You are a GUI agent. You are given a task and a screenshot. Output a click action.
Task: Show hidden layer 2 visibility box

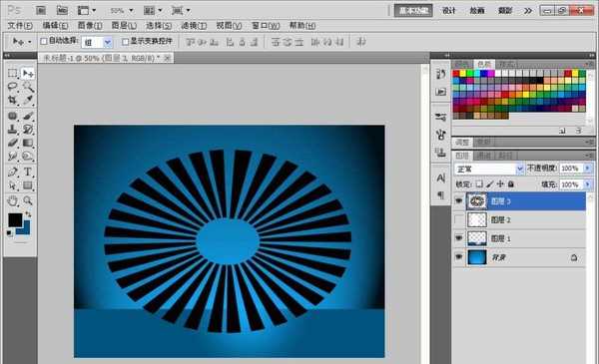pyautogui.click(x=459, y=219)
